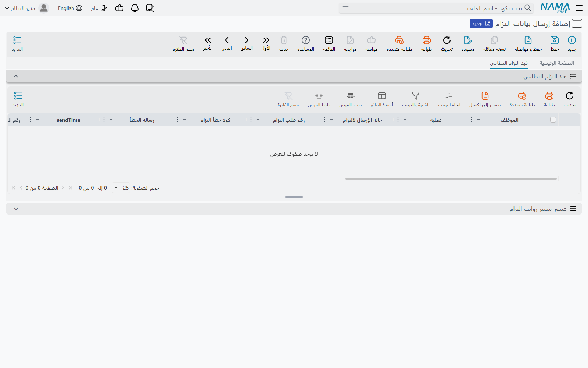This screenshot has width=588, height=368.
Task: Open the page size 25 dropdown
Action: tap(121, 188)
